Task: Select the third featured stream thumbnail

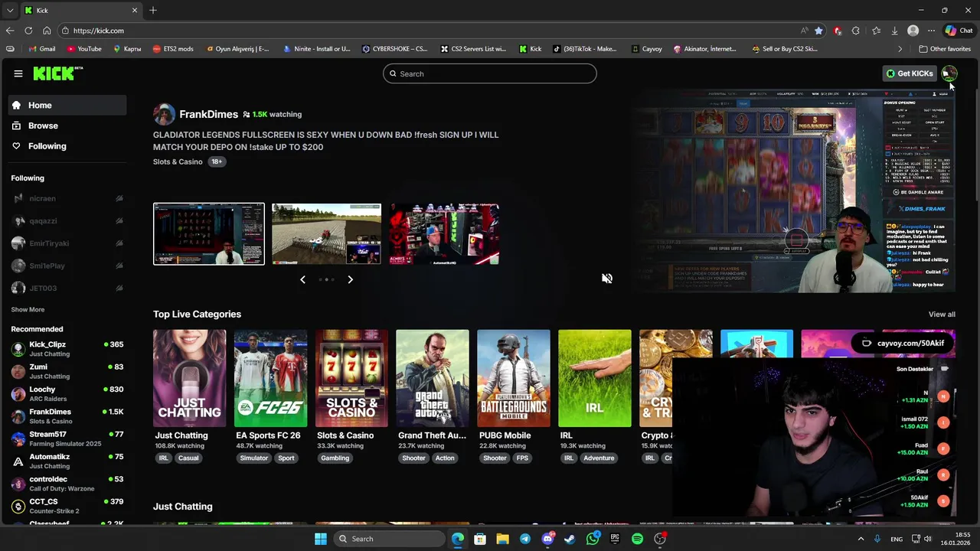Action: pos(444,233)
